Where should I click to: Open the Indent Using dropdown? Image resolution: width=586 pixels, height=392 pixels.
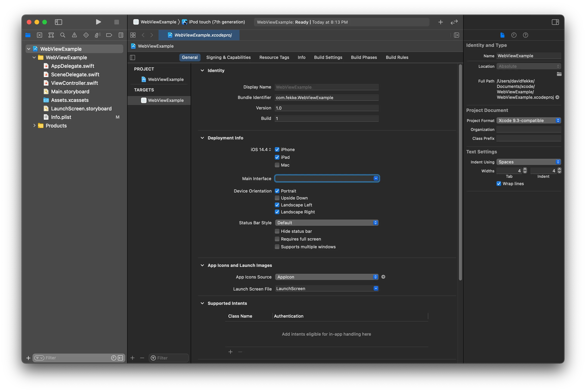click(x=528, y=162)
